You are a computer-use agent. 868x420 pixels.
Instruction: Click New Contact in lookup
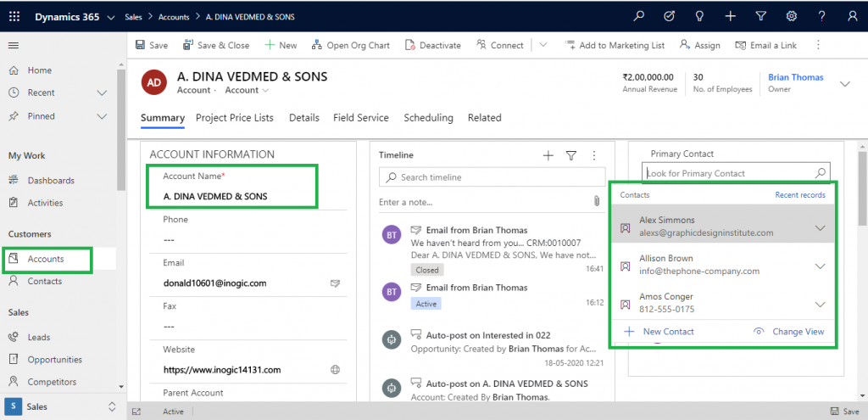tap(659, 332)
